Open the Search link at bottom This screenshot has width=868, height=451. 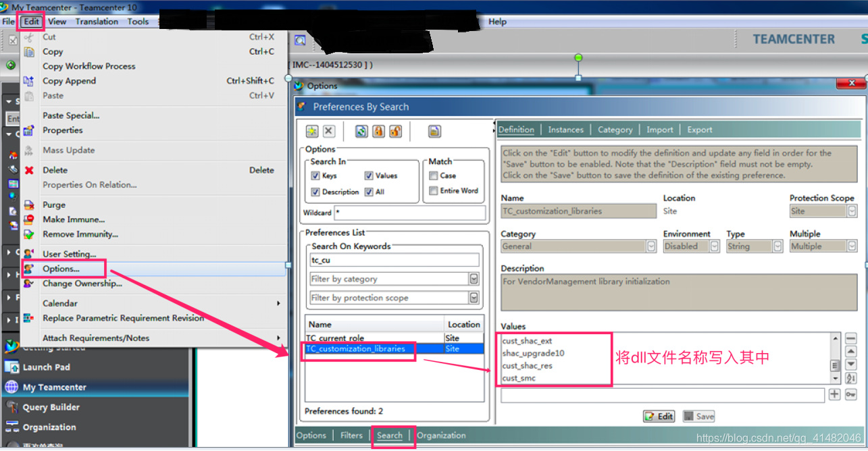(390, 435)
